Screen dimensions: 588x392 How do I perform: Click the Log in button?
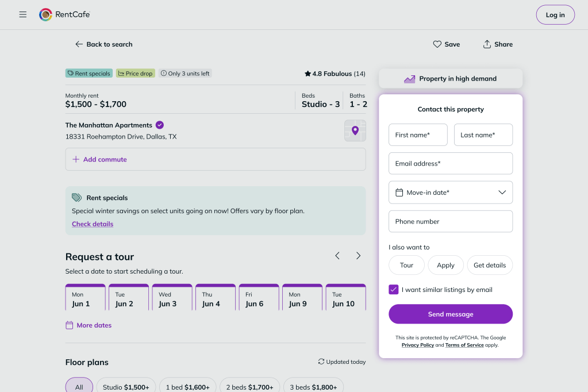pos(555,14)
